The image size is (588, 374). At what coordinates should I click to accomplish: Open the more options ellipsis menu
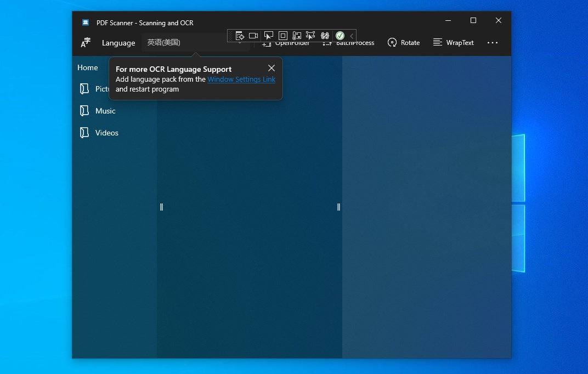(x=493, y=43)
